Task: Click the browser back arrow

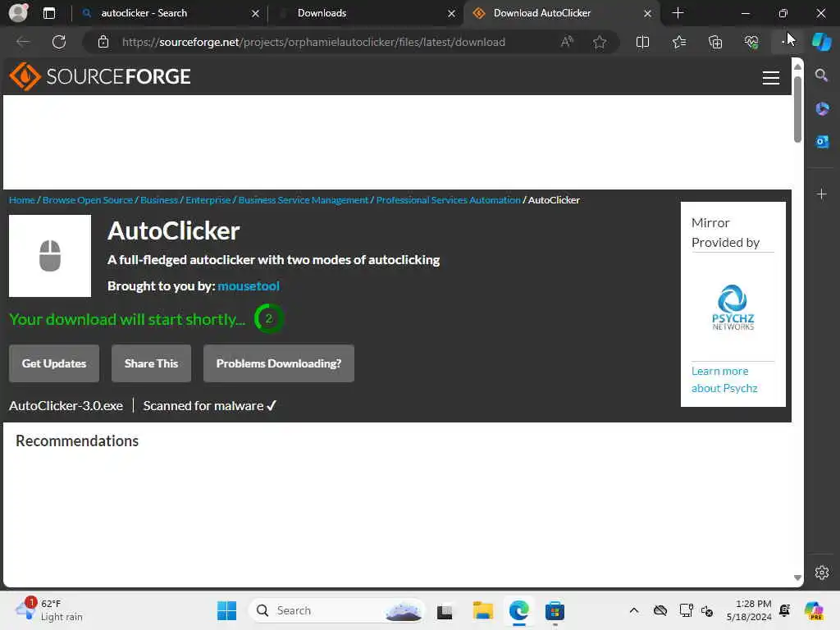Action: click(x=23, y=42)
